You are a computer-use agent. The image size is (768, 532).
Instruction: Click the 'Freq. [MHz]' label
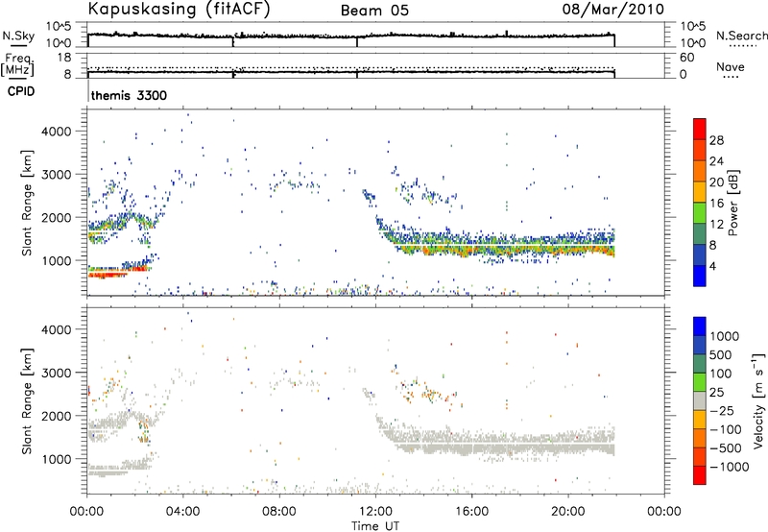(x=17, y=65)
